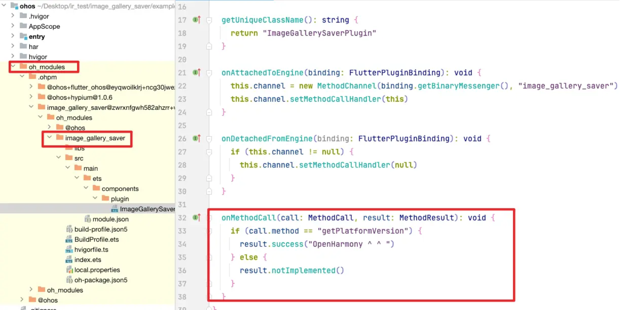Click the module.json file icon
The width and height of the screenshot is (644, 310).
88,219
